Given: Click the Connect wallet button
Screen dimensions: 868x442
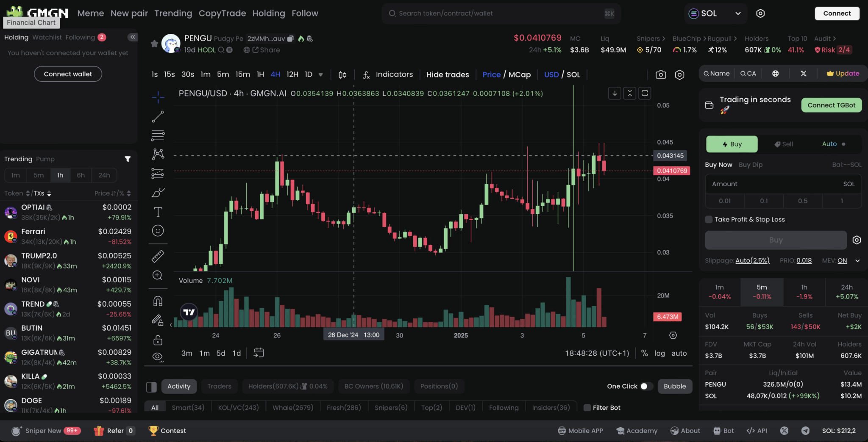Looking at the screenshot, I should 68,74.
